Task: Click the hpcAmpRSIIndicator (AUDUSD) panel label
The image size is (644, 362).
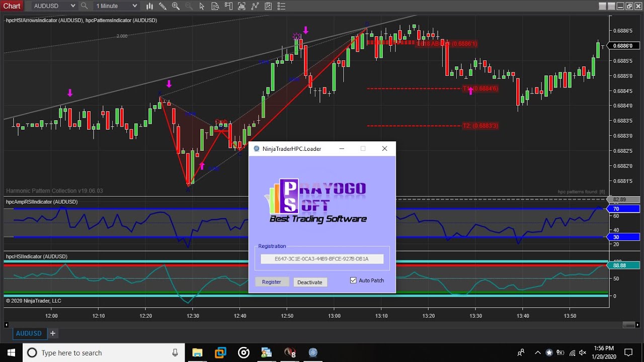Action: coord(42,202)
